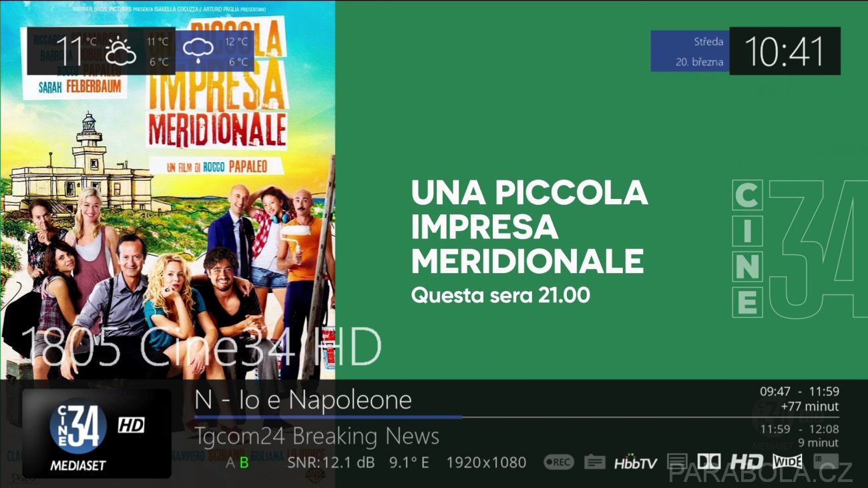Click the HD format indicator in status bar
This screenshot has width=868, height=488.
[746, 461]
